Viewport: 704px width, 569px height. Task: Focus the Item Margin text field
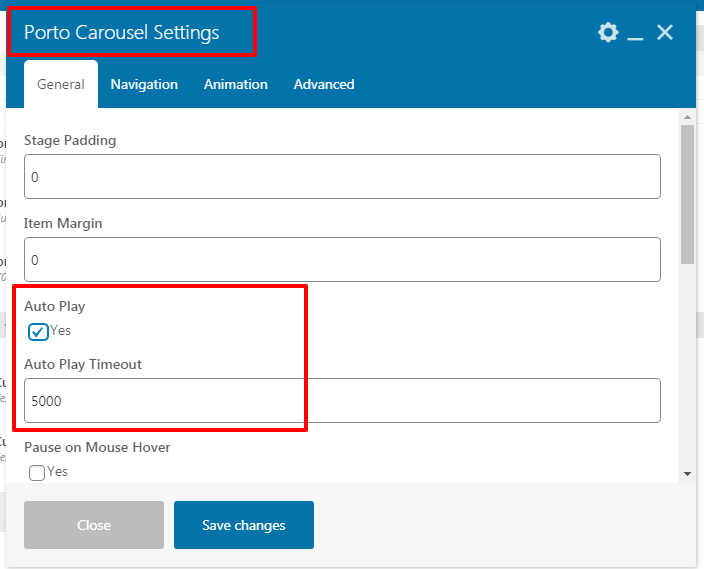click(342, 260)
